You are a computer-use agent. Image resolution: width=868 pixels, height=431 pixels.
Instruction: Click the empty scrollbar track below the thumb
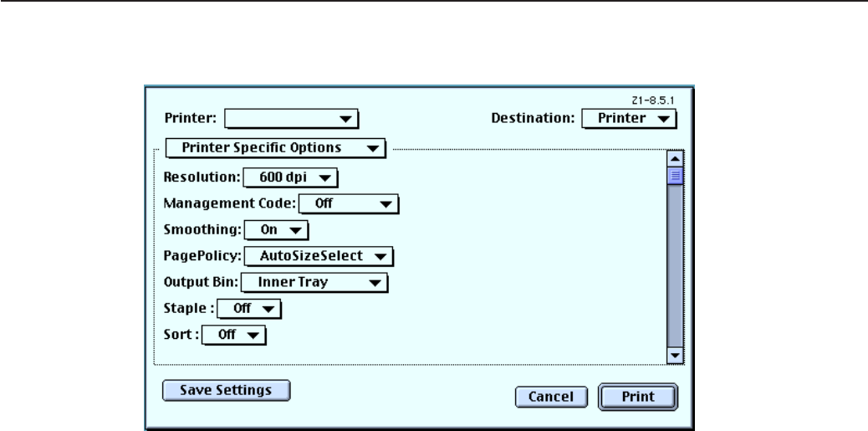(x=674, y=268)
